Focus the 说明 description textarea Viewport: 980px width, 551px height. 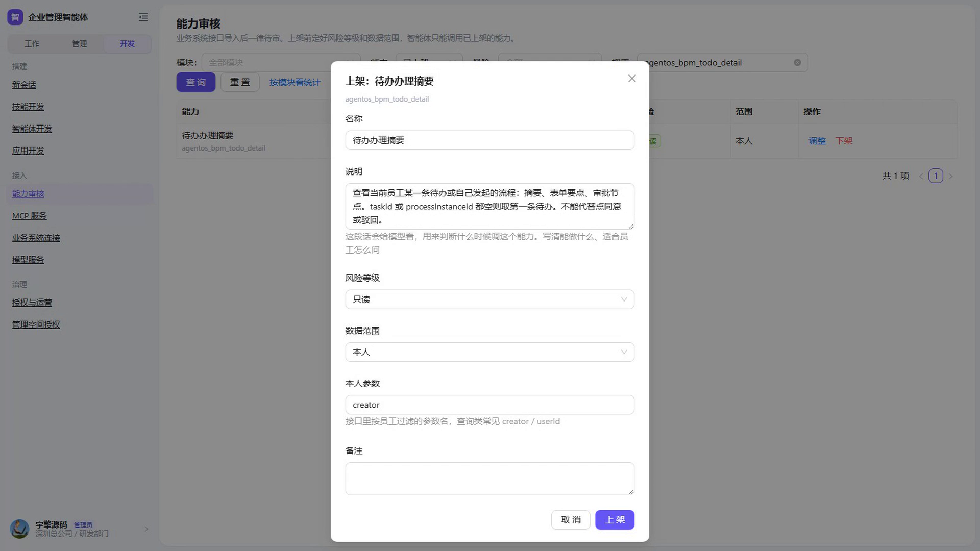point(489,206)
